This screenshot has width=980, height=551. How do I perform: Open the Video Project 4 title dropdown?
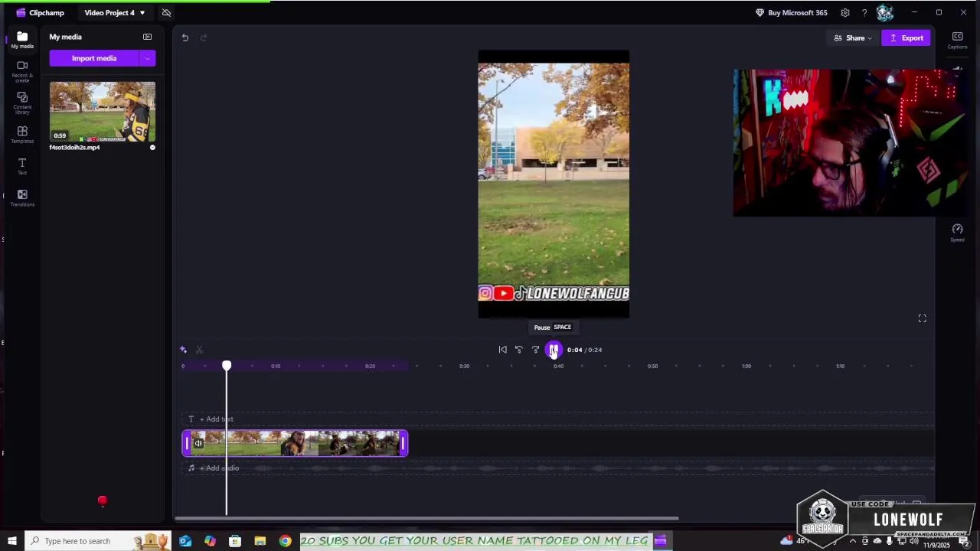click(114, 13)
